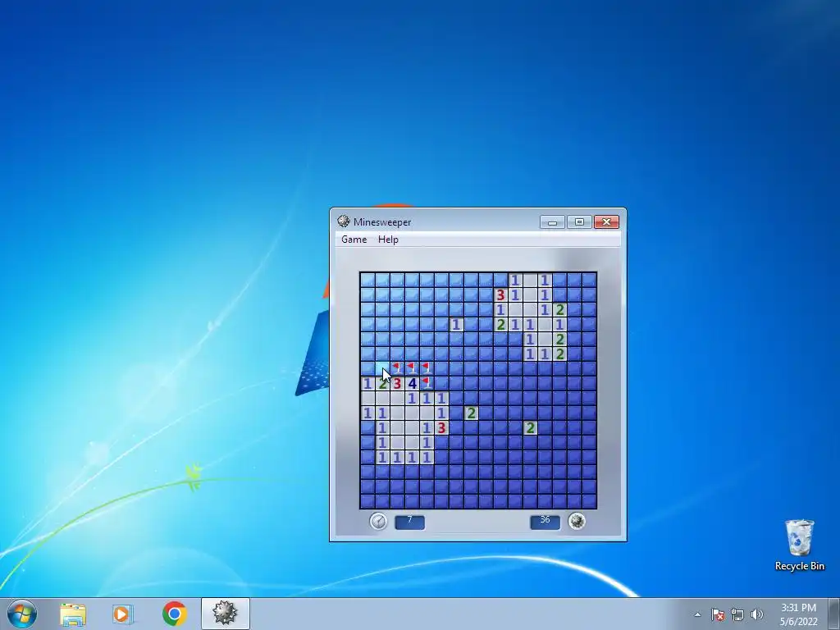Click the standalone green 2 nearest the mine counter
The image size is (840, 630).
(x=530, y=427)
